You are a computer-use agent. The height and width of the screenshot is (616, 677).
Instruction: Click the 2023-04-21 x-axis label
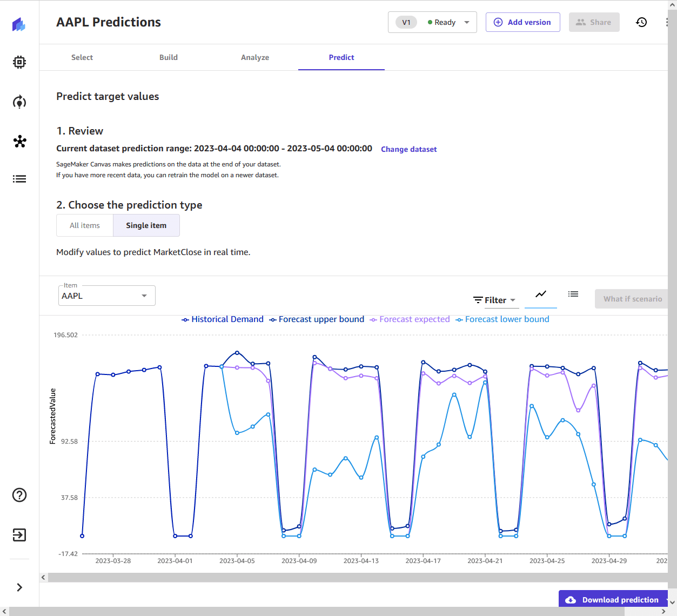485,561
